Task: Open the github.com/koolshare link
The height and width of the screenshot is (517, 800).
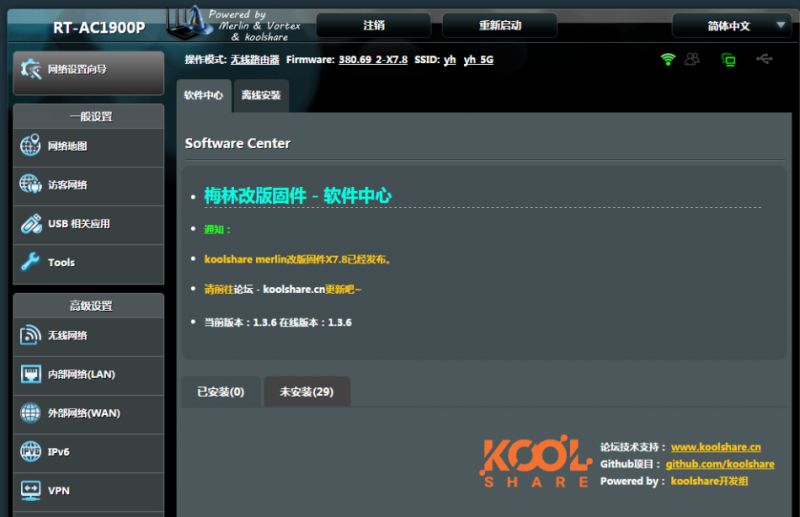Action: coord(720,464)
